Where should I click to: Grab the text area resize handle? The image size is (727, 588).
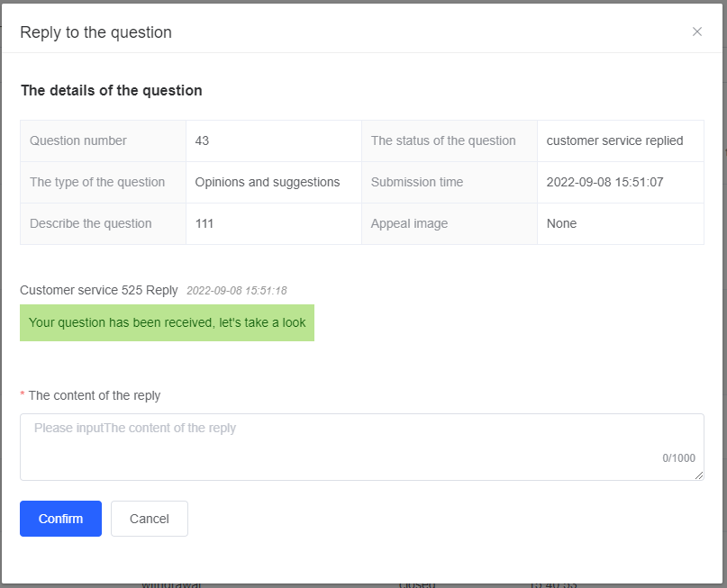tap(699, 475)
